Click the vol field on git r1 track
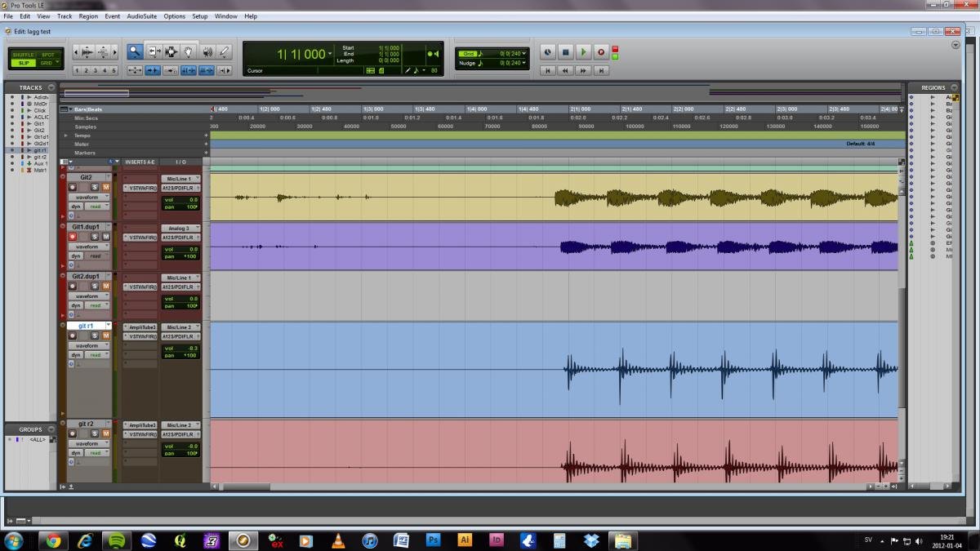This screenshot has width=980, height=551. tap(180, 348)
